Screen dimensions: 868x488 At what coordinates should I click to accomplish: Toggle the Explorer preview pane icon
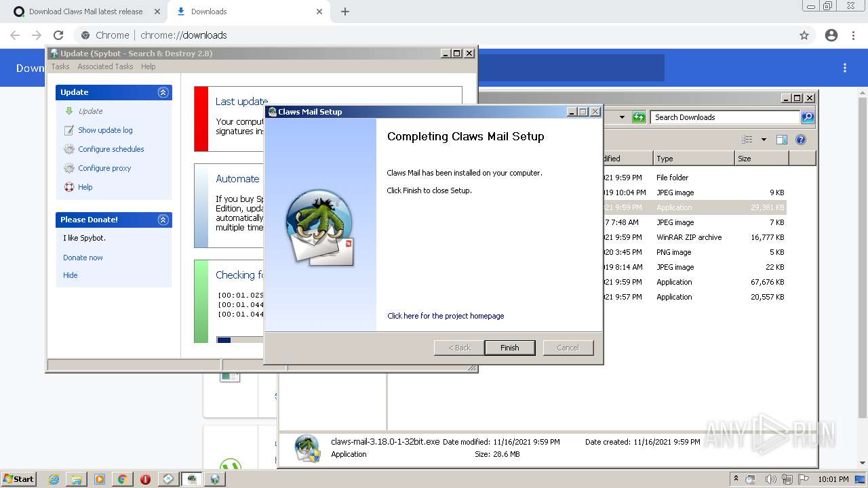(x=782, y=140)
